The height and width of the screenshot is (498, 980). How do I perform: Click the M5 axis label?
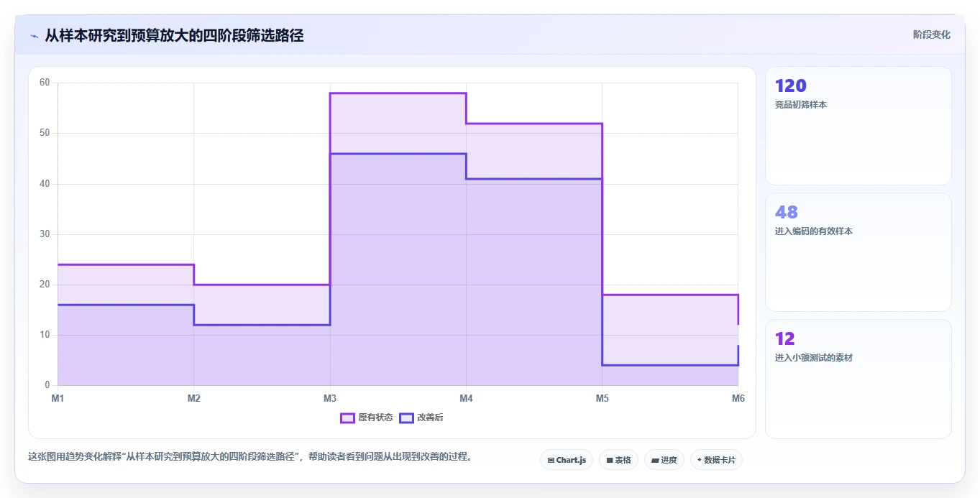pyautogui.click(x=602, y=398)
